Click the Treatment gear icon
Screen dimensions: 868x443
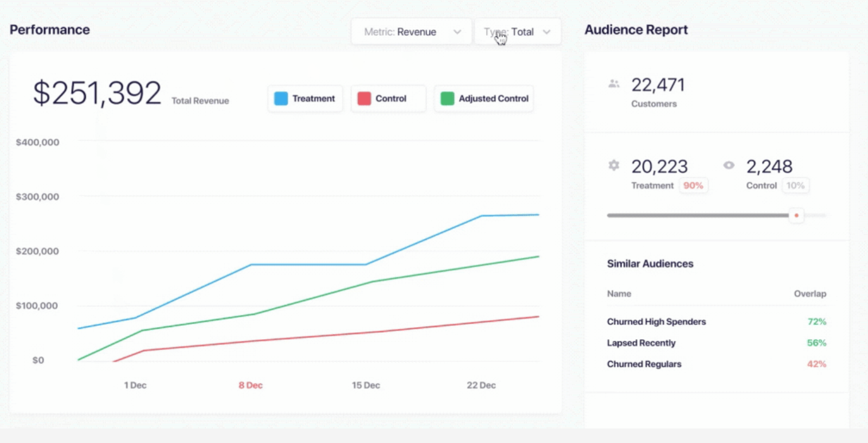click(614, 165)
